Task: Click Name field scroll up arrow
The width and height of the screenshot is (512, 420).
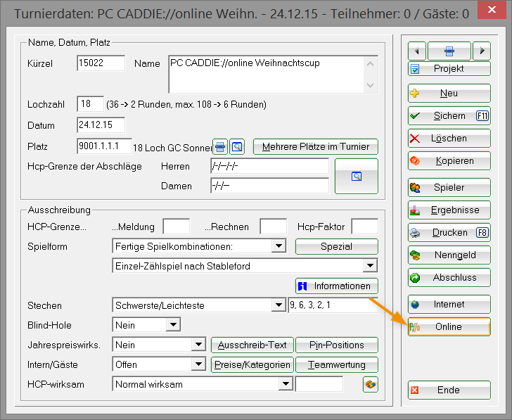Action: click(370, 64)
